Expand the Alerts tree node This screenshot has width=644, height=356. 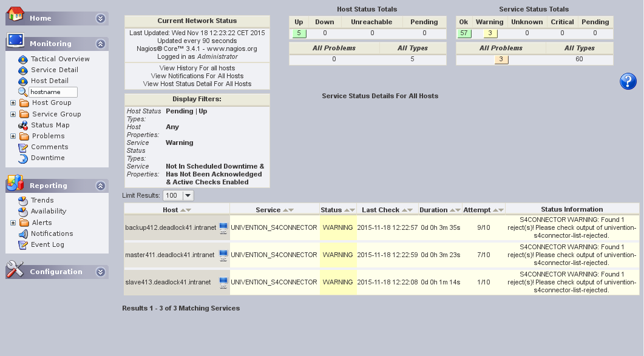pyautogui.click(x=13, y=223)
